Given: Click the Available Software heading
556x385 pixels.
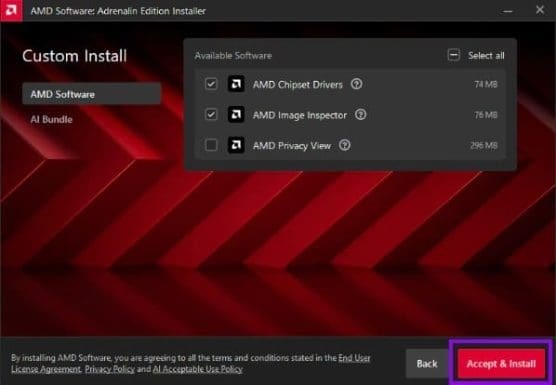Looking at the screenshot, I should [x=233, y=56].
